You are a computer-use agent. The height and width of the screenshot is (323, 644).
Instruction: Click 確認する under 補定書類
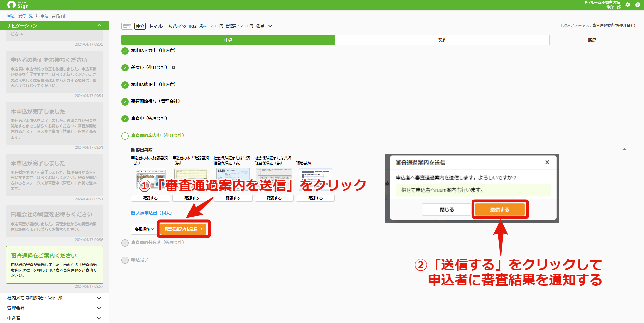tap(315, 198)
